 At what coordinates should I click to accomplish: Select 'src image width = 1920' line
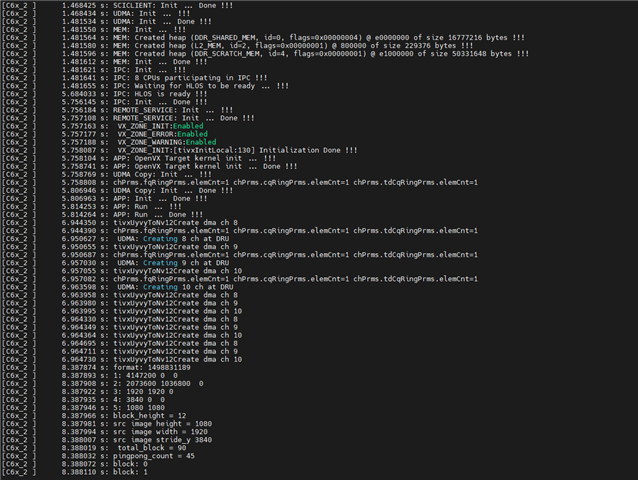pos(105,432)
